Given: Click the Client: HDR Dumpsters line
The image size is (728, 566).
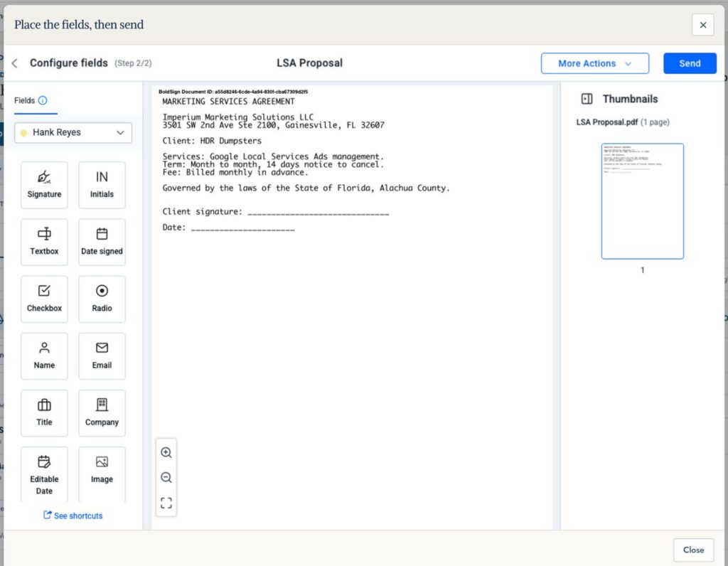Looking at the screenshot, I should [x=212, y=141].
